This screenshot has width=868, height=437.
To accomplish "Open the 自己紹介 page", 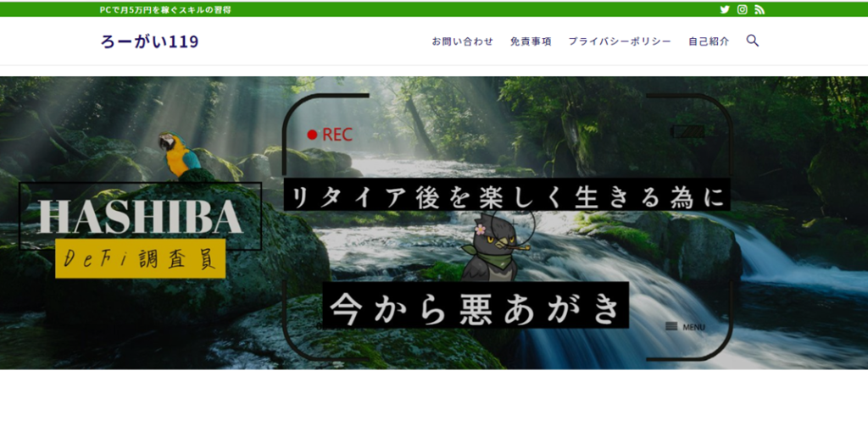I will [x=709, y=41].
